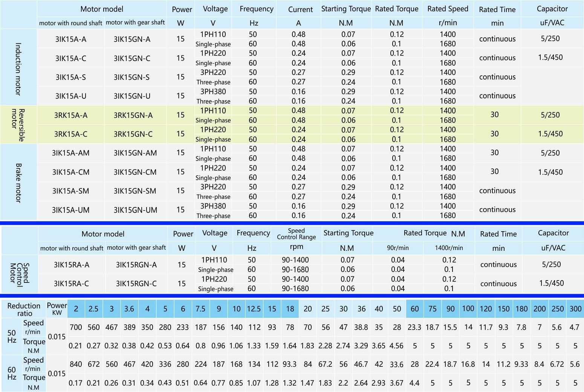This screenshot has height=392, width=584.
Task: Click the 840 speed value
Action: click(76, 364)
